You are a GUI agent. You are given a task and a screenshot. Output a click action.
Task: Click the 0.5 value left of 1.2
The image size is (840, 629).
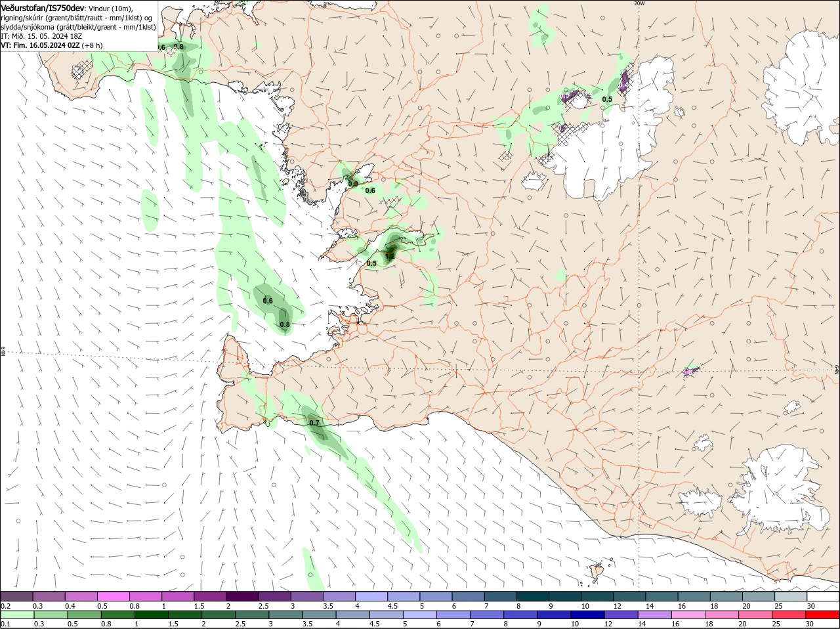371,263
